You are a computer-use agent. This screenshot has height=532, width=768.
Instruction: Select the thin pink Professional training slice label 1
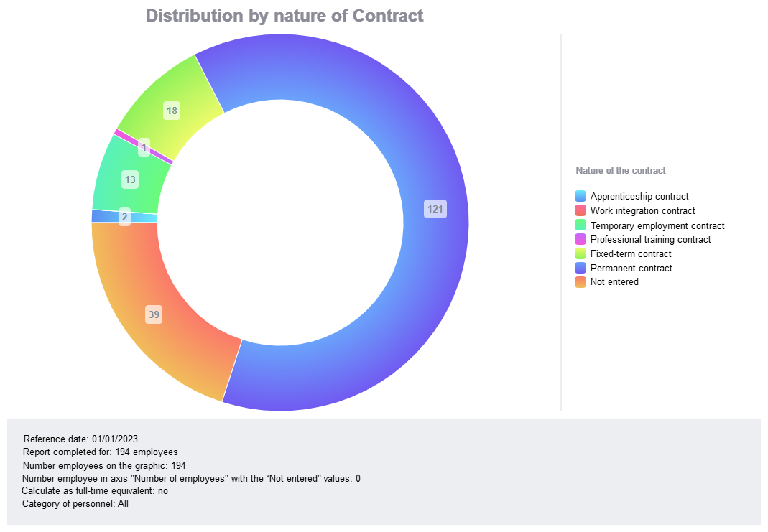(x=144, y=147)
